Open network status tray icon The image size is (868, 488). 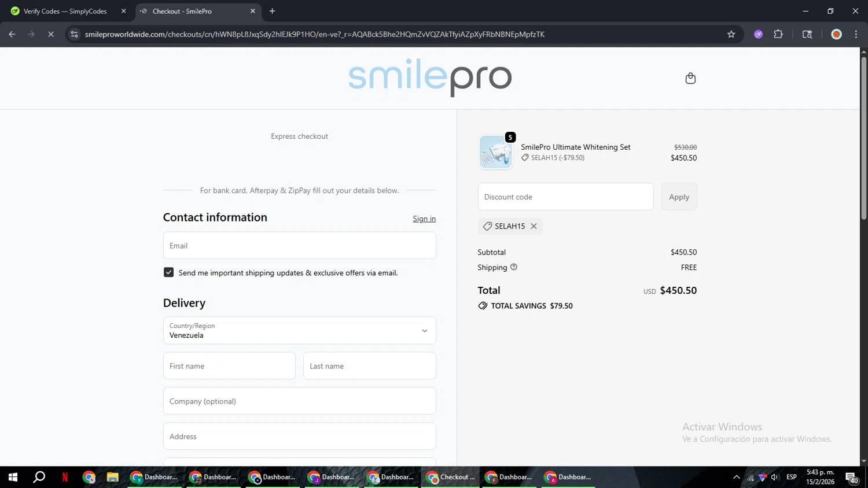[x=751, y=477]
